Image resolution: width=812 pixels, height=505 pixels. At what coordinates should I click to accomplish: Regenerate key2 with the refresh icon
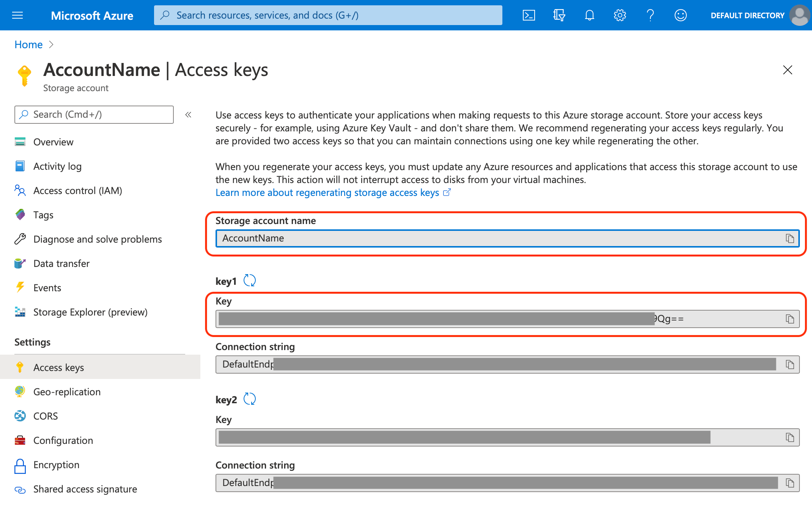point(250,399)
